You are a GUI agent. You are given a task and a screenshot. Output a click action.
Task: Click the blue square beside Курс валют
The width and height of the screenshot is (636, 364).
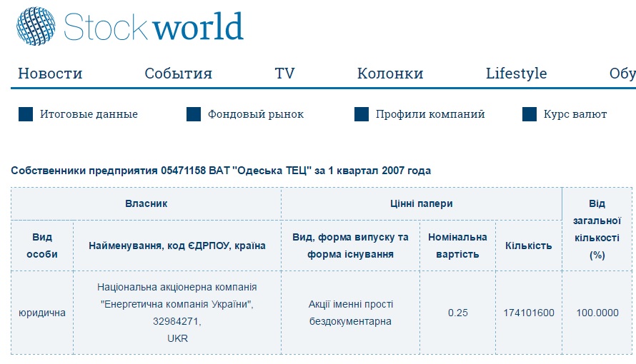click(530, 114)
